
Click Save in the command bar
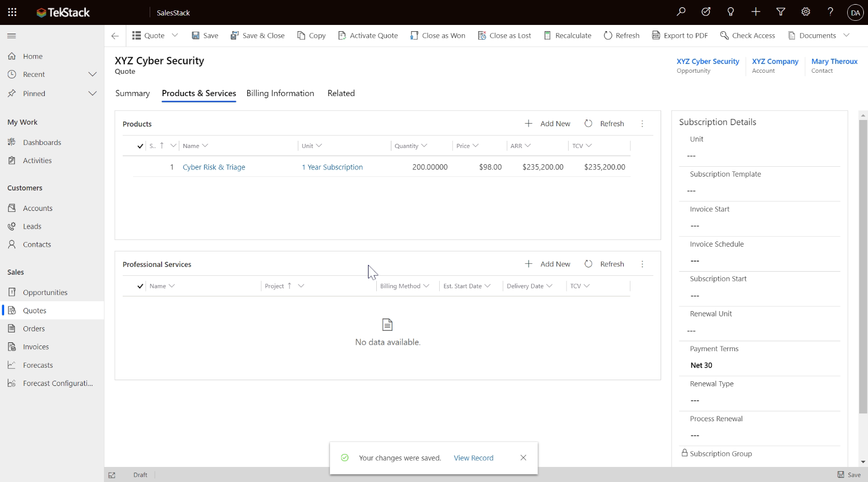(205, 35)
